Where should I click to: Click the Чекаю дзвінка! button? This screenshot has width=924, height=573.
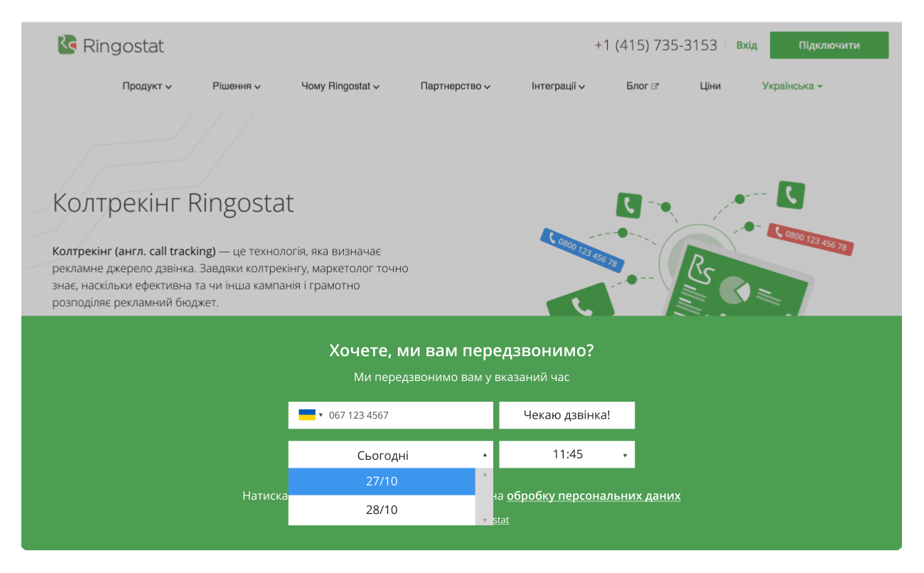click(x=566, y=415)
